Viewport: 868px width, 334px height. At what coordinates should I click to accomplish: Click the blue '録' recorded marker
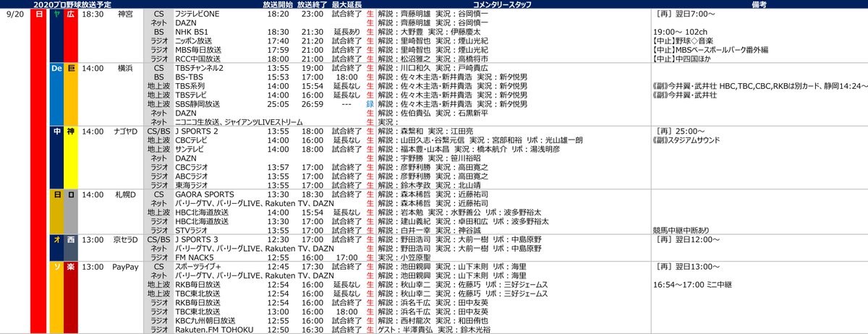tap(370, 104)
